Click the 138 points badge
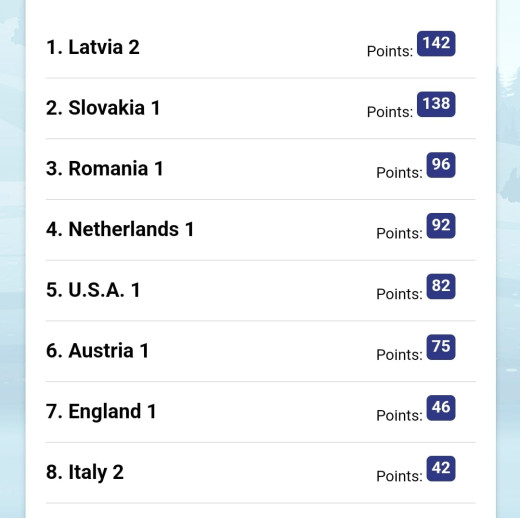This screenshot has width=520, height=518. click(436, 104)
